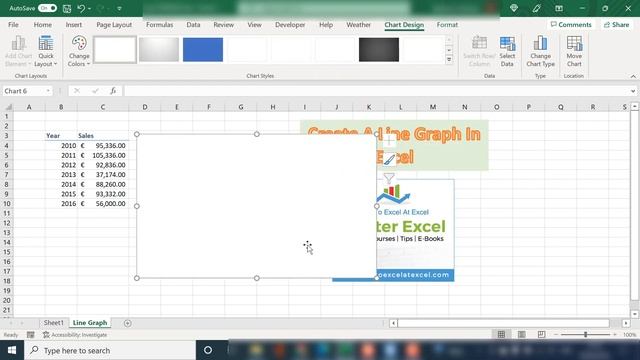
Task: Open Add Chart Element dropdown
Action: coord(18,51)
